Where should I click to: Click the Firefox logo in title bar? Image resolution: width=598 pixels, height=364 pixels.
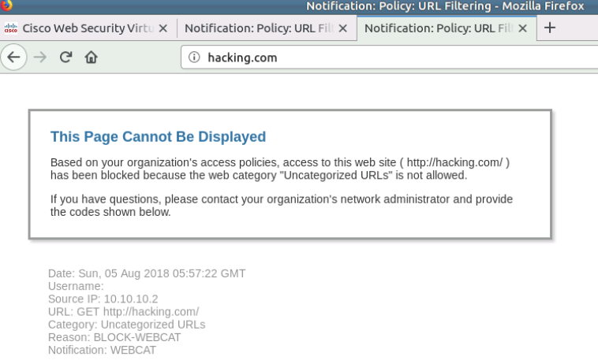click(8, 6)
